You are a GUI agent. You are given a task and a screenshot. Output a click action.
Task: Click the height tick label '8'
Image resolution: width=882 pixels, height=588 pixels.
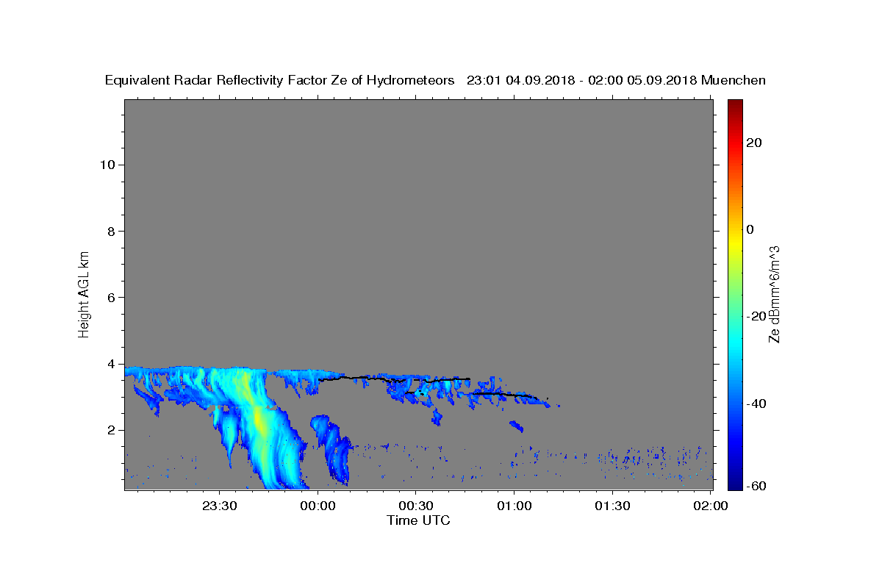pyautogui.click(x=111, y=231)
